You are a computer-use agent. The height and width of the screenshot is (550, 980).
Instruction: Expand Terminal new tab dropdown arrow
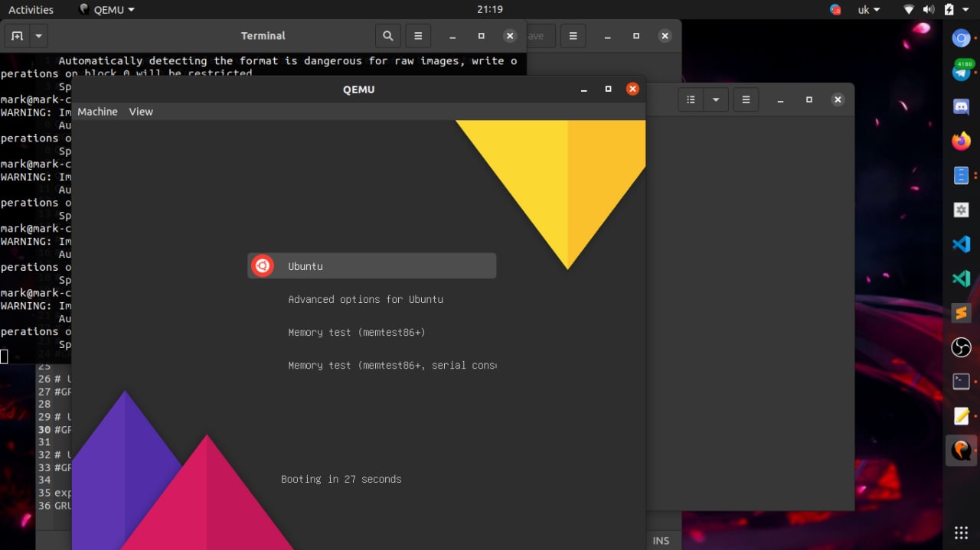[38, 36]
